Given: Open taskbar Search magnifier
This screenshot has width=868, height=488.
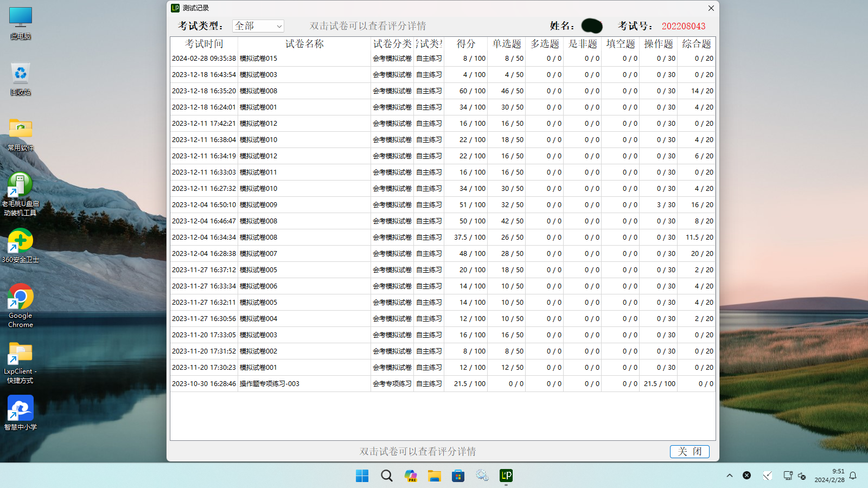Looking at the screenshot, I should pyautogui.click(x=386, y=476).
